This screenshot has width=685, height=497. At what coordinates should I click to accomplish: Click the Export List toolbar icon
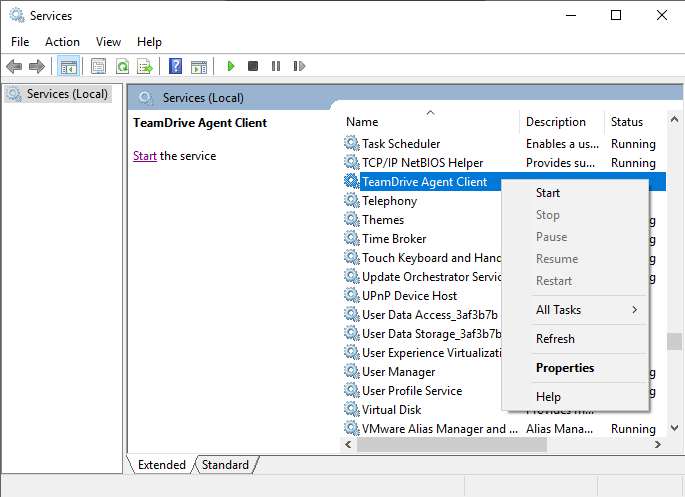[x=145, y=66]
